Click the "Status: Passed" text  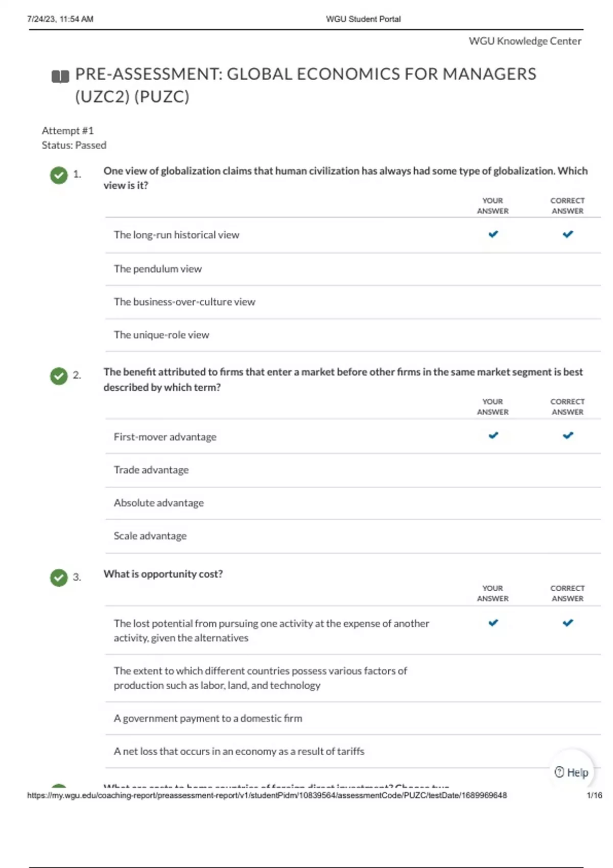[x=74, y=146]
